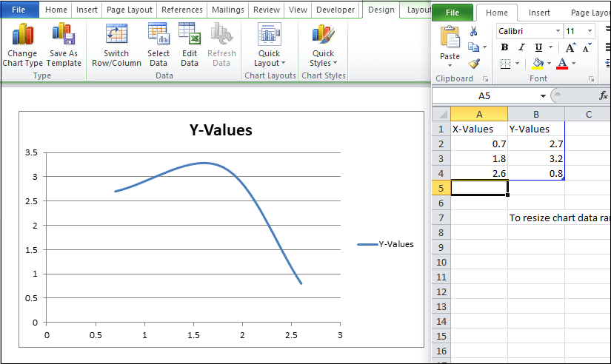The width and height of the screenshot is (611, 364).
Task: Select the Y-Values legend entry
Action: pos(385,244)
